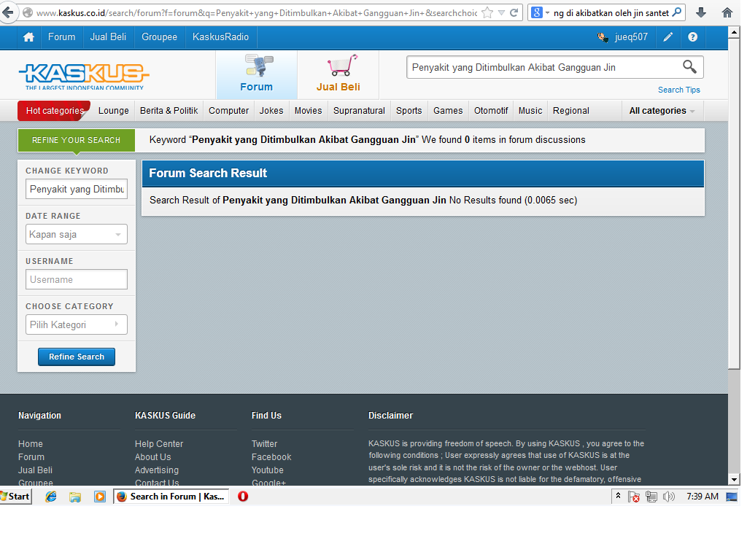Bookmark this page with the star icon
The width and height of the screenshot is (747, 560).
[487, 13]
